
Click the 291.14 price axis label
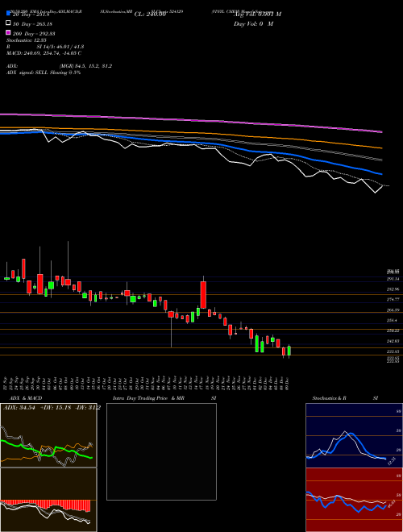tap(393, 279)
